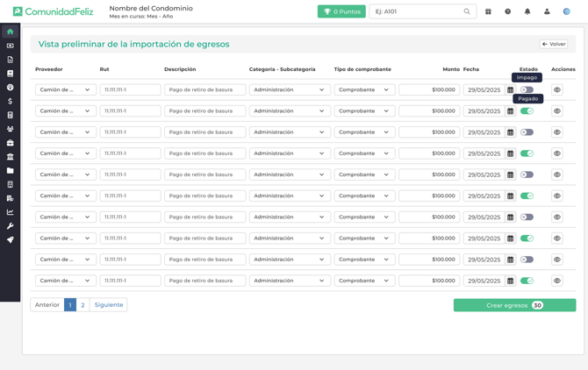The height and width of the screenshot is (370, 588).
Task: Click the help question mark icon
Action: (x=507, y=12)
